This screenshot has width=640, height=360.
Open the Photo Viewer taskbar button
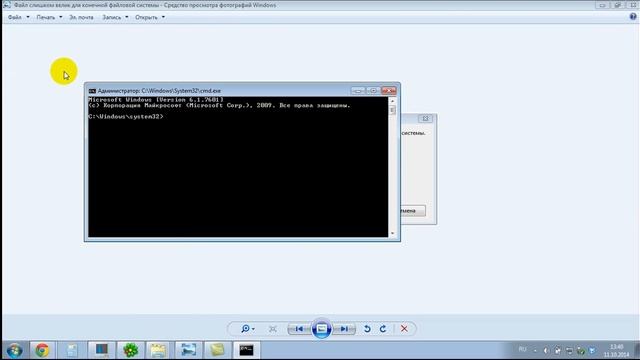188,350
